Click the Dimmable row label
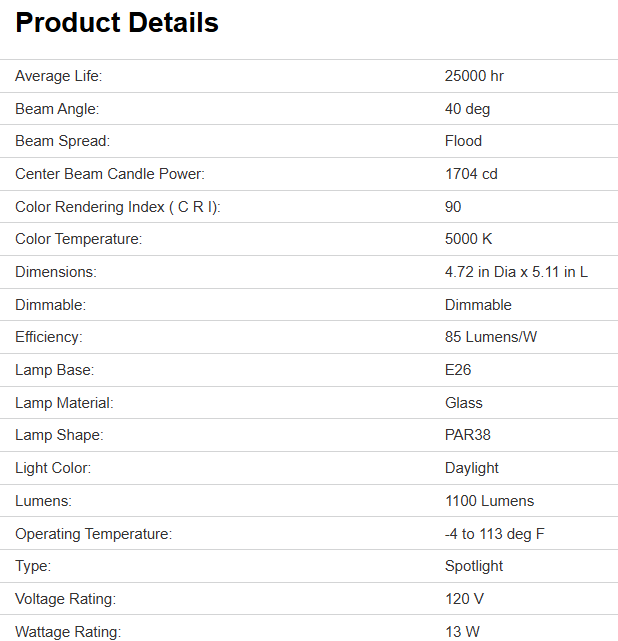Image resolution: width=618 pixels, height=641 pixels. [50, 305]
